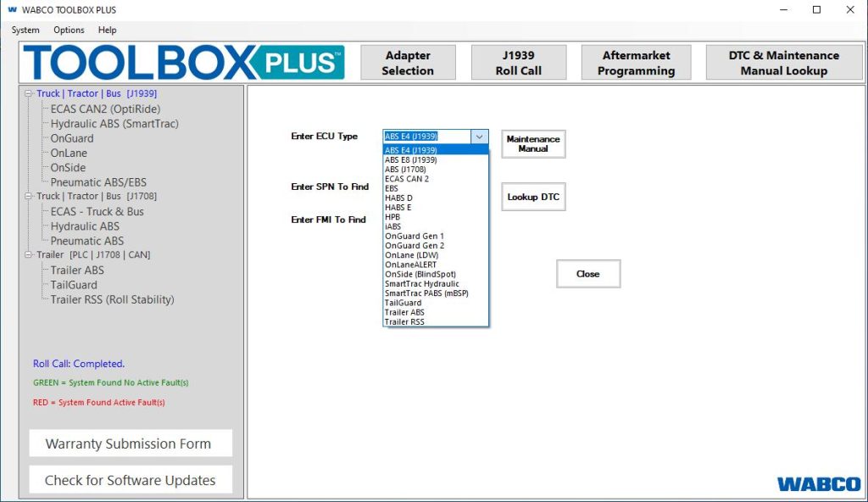The image size is (868, 502).
Task: Open the Options menu
Action: coord(69,30)
